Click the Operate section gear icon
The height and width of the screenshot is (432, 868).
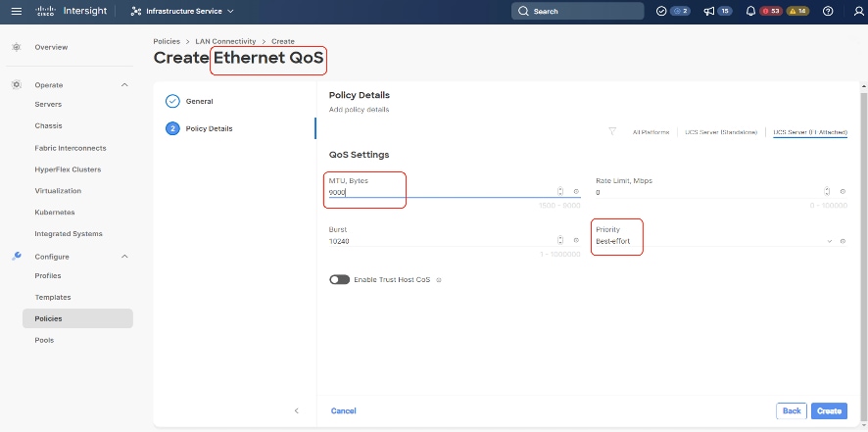(17, 85)
